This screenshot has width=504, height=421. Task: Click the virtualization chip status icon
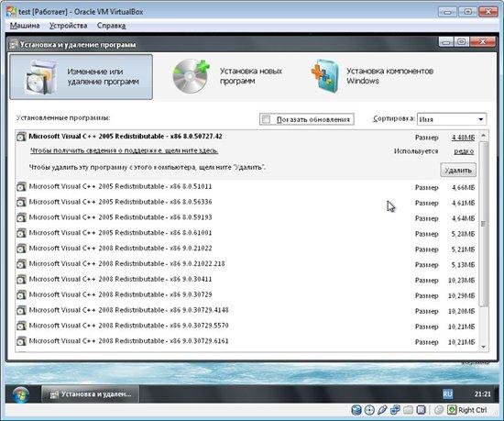[421, 410]
